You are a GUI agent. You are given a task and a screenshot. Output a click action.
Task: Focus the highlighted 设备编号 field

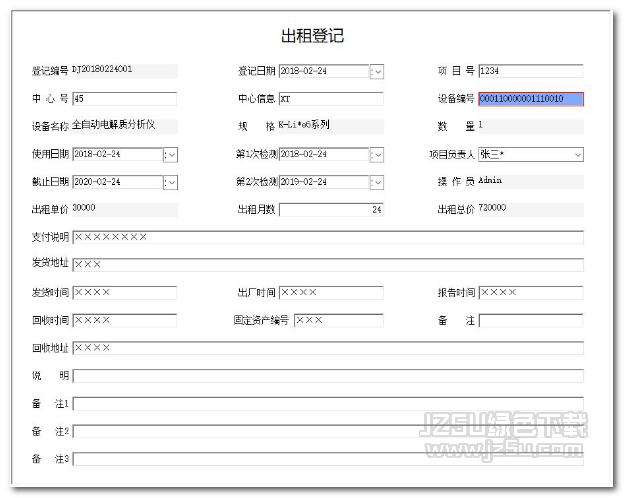(531, 99)
